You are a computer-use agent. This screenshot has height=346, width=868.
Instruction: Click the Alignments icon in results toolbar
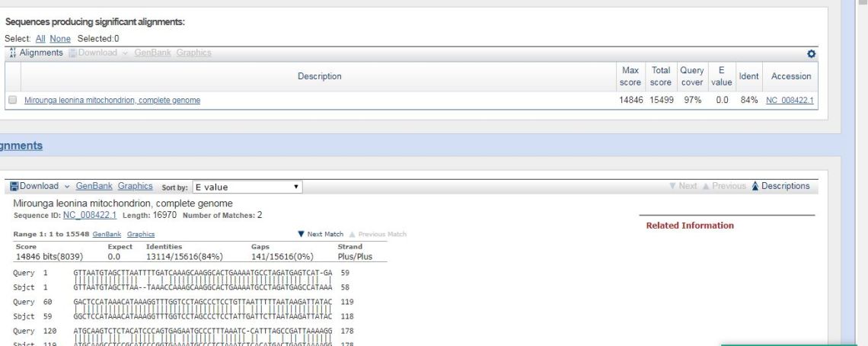pos(11,53)
